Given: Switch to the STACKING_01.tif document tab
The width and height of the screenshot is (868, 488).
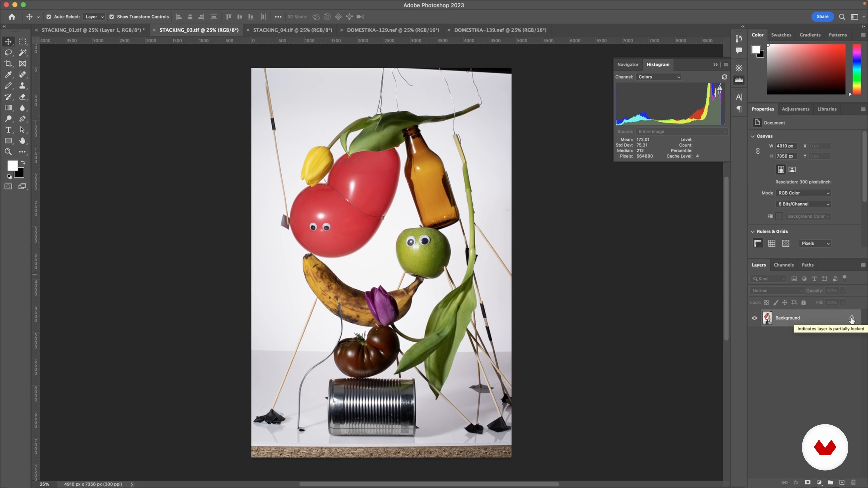Looking at the screenshot, I should pos(93,30).
